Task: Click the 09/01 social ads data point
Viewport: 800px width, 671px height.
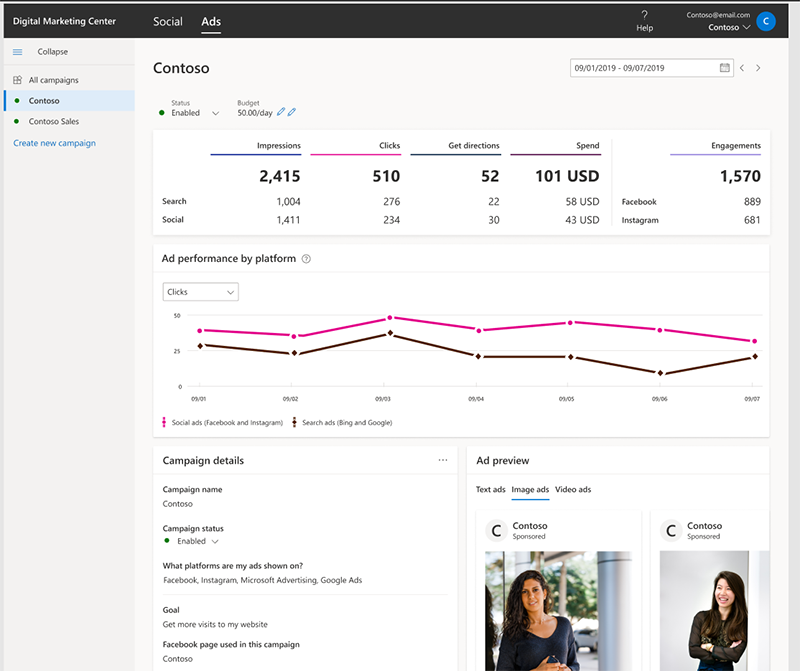Action: [199, 331]
